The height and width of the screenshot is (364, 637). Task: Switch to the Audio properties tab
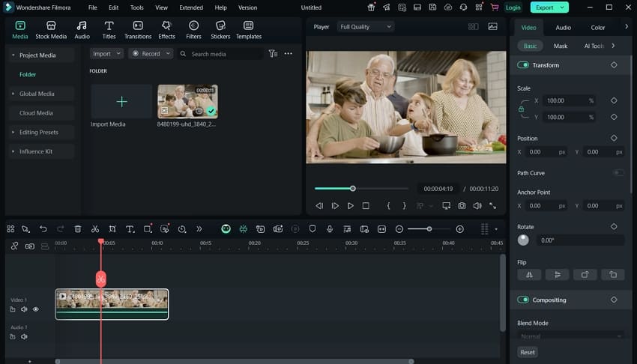tap(563, 28)
